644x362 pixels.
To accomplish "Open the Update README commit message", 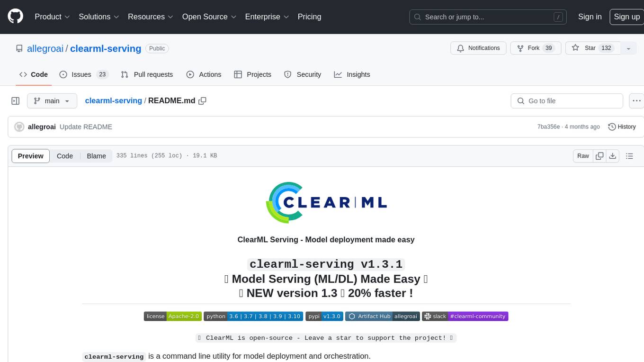I will click(x=86, y=127).
